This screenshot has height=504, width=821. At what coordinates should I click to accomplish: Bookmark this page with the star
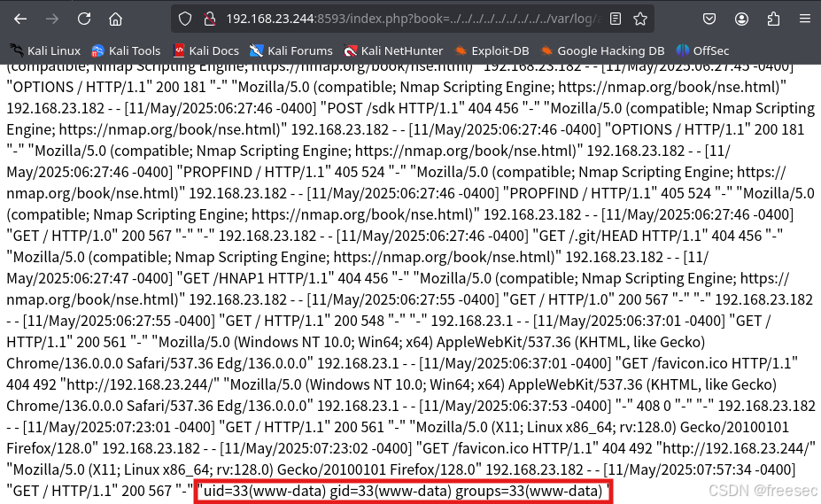pos(639,19)
